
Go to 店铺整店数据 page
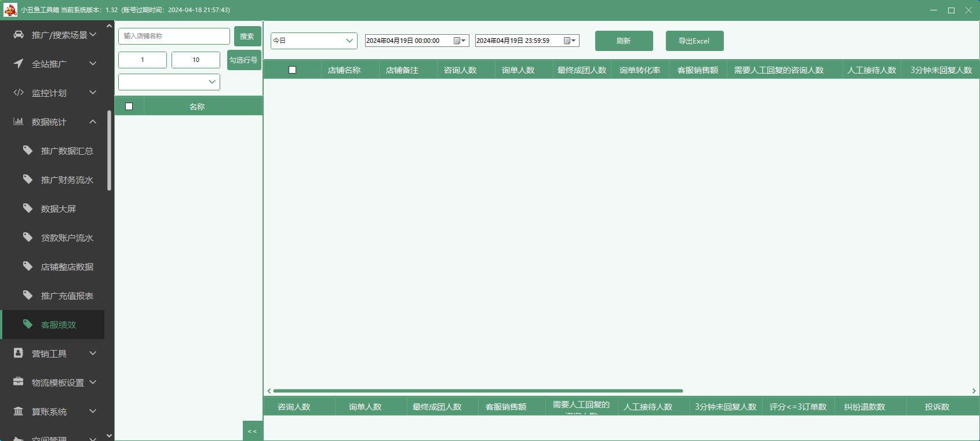(67, 267)
